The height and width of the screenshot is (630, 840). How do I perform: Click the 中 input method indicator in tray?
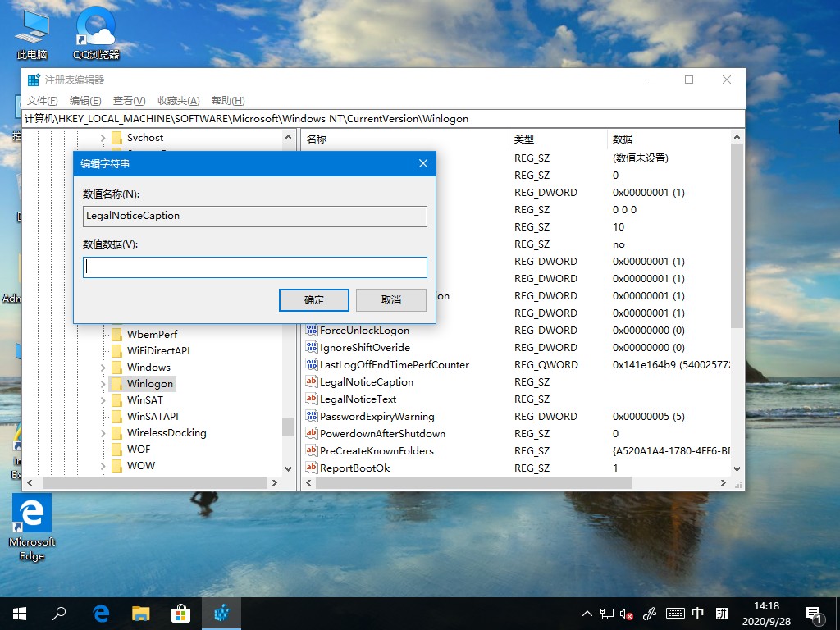697,613
